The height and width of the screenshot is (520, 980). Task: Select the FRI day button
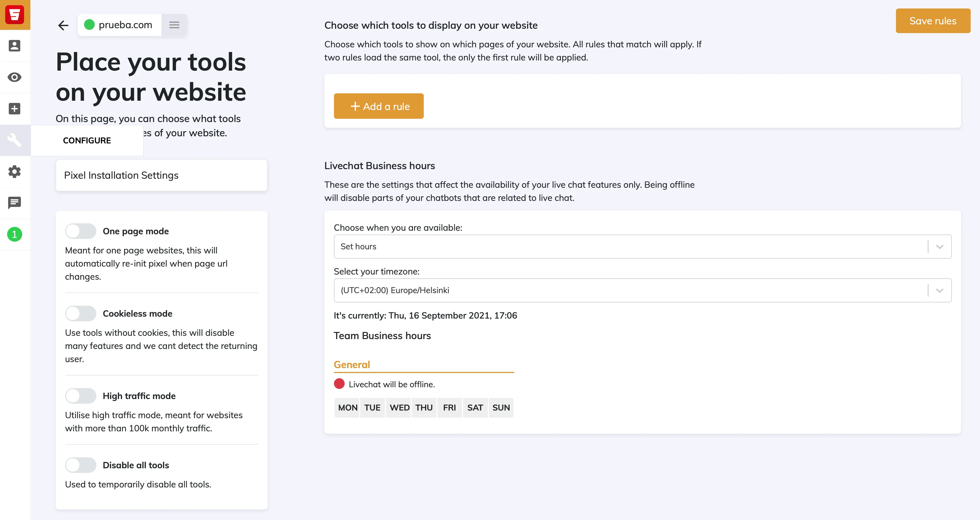click(x=449, y=408)
